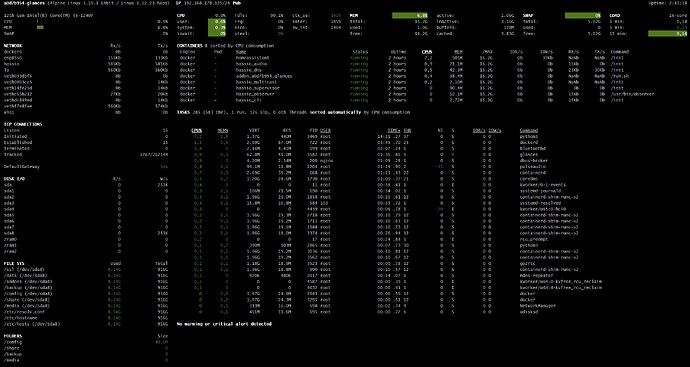The width and height of the screenshot is (690, 367).
Task: Click the THR column header in the process list
Action: [407, 130]
